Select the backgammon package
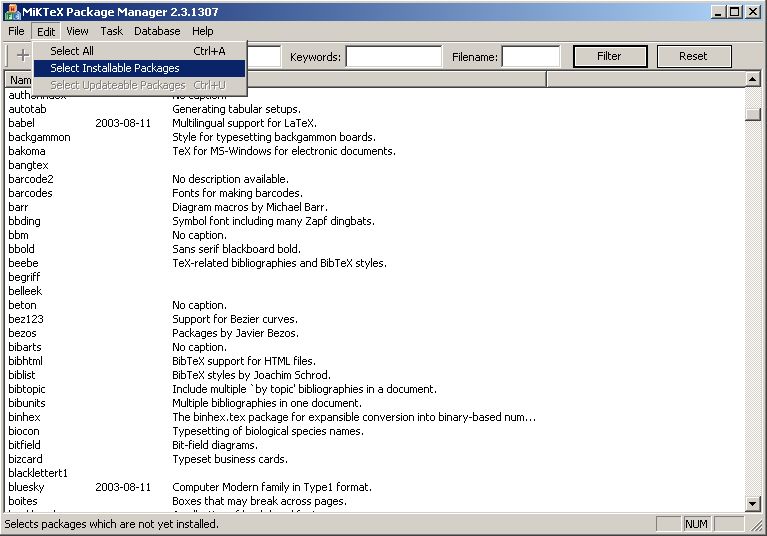Viewport: 767px width, 536px height. [39, 137]
